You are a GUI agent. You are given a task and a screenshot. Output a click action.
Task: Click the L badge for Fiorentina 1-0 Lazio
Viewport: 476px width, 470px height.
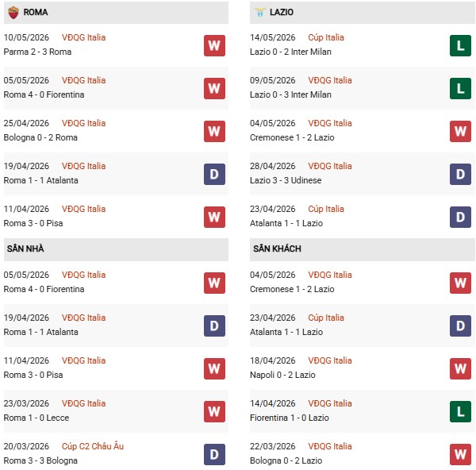[x=460, y=411]
